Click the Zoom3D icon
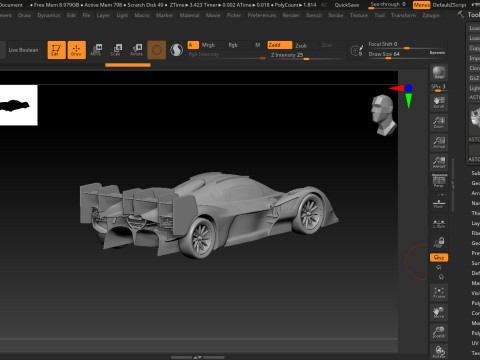Screen dimensions: 480x360 tap(439, 332)
